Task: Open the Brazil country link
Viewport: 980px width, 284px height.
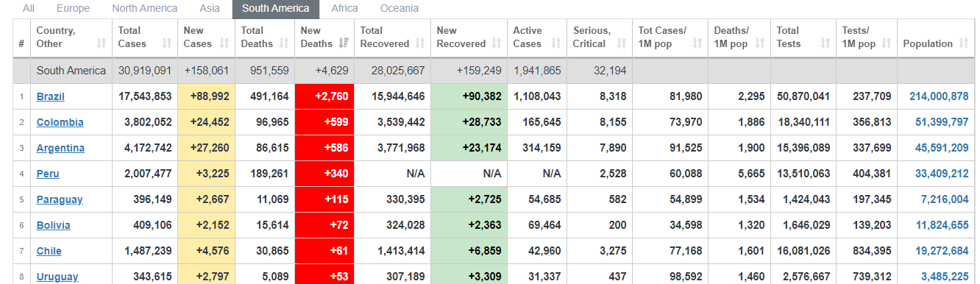Action: coord(51,96)
